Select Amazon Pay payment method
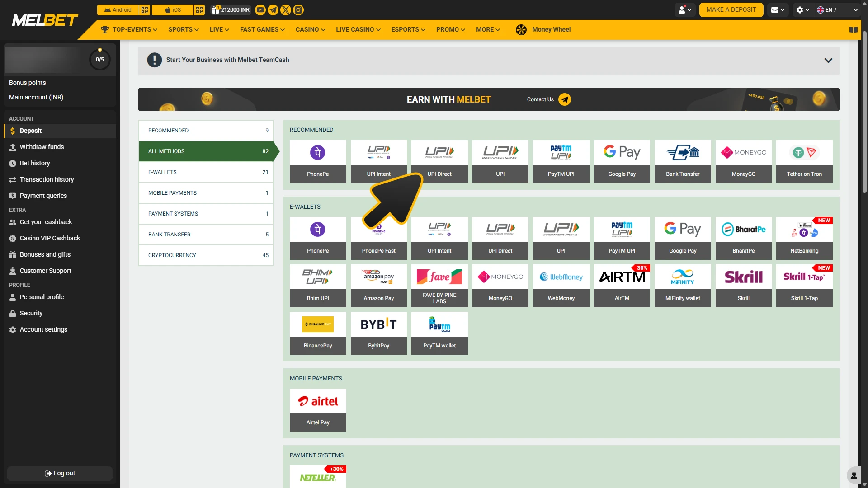Viewport: 868px width, 488px height. [379, 286]
